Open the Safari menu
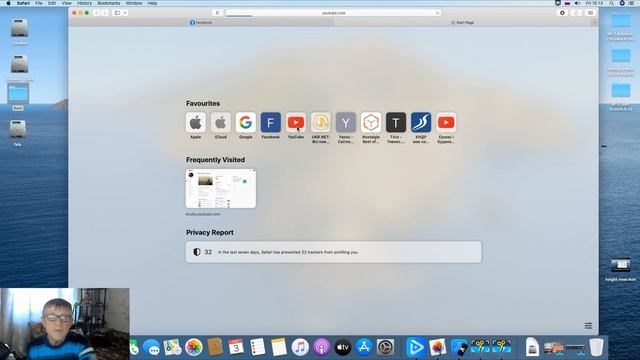 (23, 3)
